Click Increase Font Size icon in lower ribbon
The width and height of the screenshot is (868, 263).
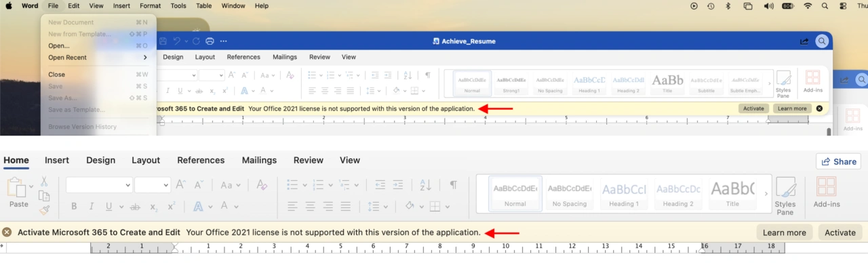tap(181, 184)
